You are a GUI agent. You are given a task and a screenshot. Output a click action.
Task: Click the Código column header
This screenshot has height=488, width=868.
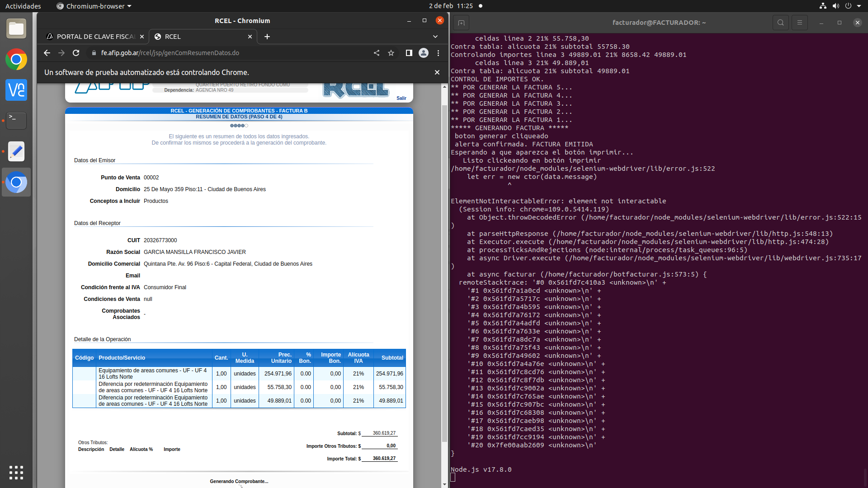point(85,358)
